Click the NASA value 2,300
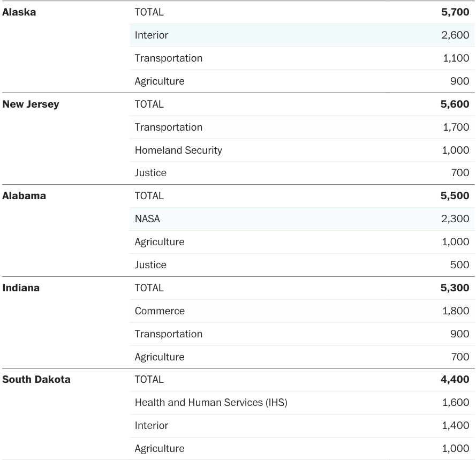This screenshot has width=476, height=460. (x=456, y=219)
